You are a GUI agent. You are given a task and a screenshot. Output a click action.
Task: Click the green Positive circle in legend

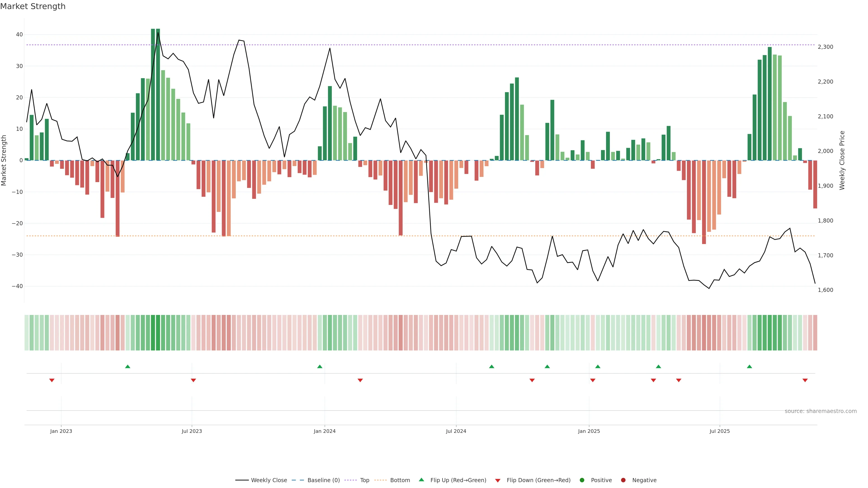[x=582, y=480]
